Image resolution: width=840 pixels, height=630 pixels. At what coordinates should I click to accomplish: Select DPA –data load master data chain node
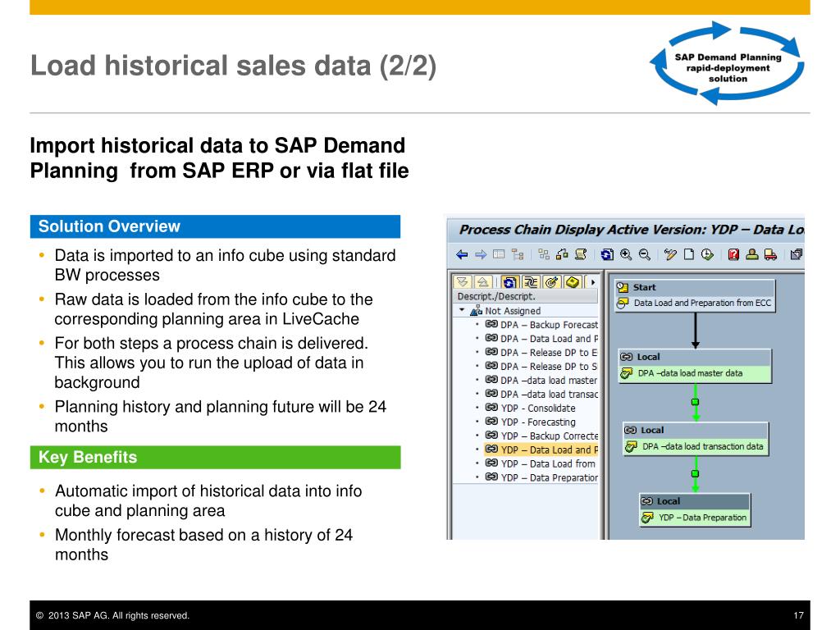[695, 373]
